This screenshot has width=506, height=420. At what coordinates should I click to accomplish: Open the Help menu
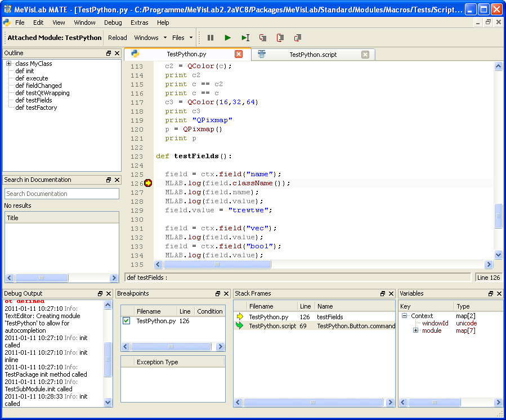163,23
